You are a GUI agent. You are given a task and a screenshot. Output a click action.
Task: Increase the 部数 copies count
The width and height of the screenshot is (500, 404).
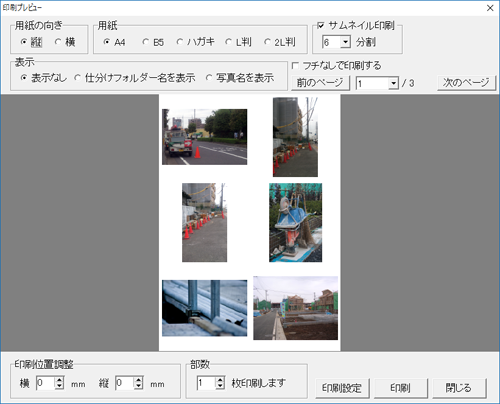tap(220, 380)
